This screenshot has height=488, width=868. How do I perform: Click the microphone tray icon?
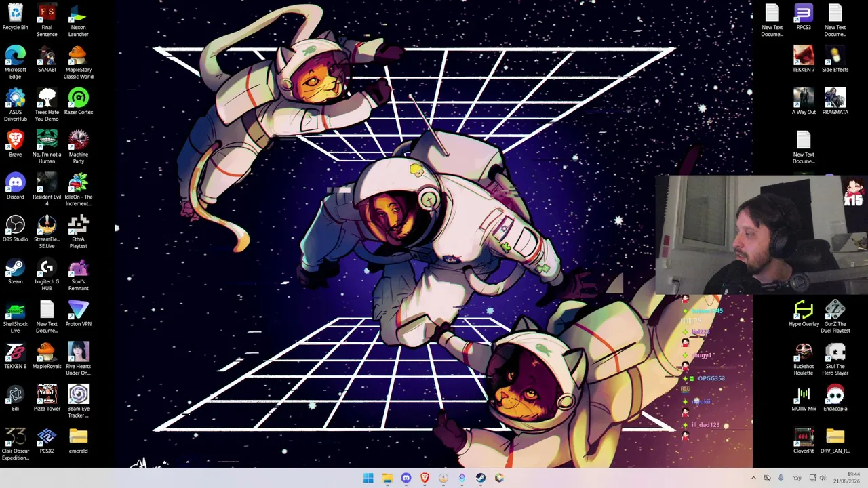(781, 478)
